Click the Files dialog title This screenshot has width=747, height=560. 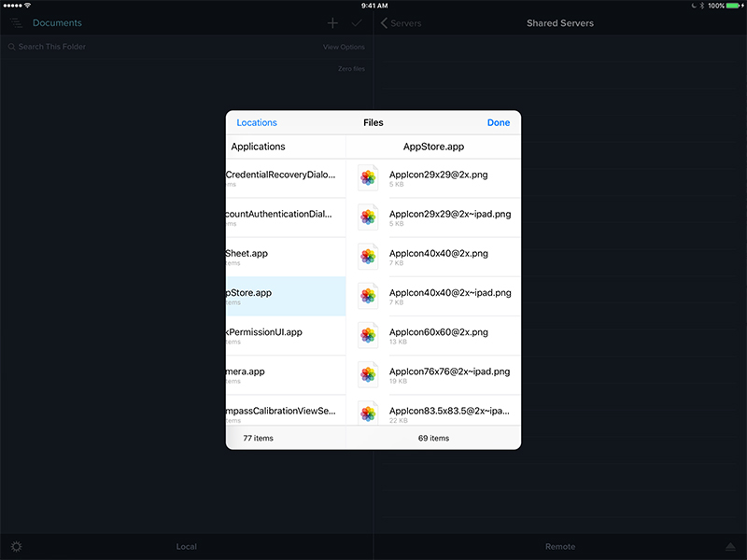pos(373,122)
